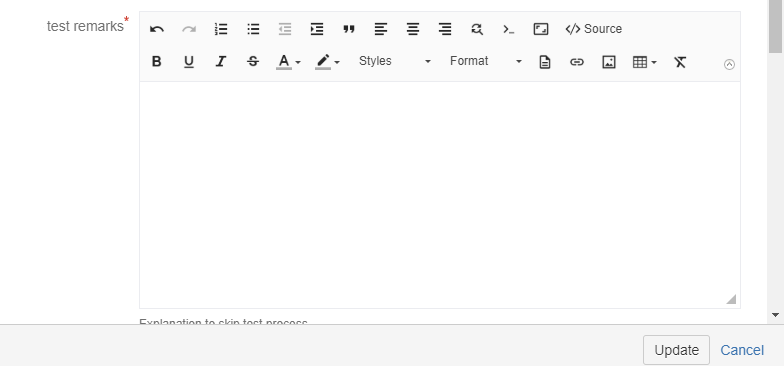This screenshot has width=784, height=366.
Task: Click the scrollbar down arrow
Action: click(x=776, y=315)
